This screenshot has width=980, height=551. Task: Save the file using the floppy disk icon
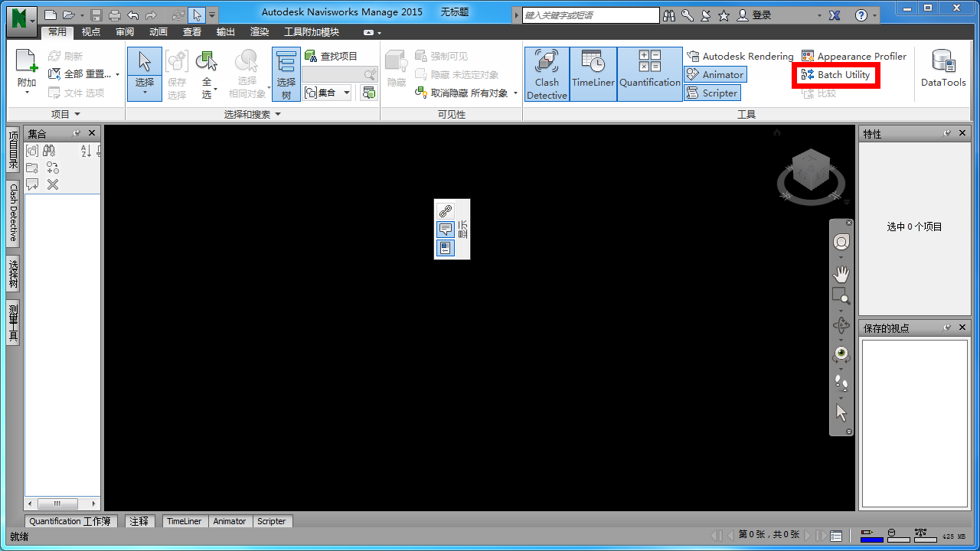[96, 15]
